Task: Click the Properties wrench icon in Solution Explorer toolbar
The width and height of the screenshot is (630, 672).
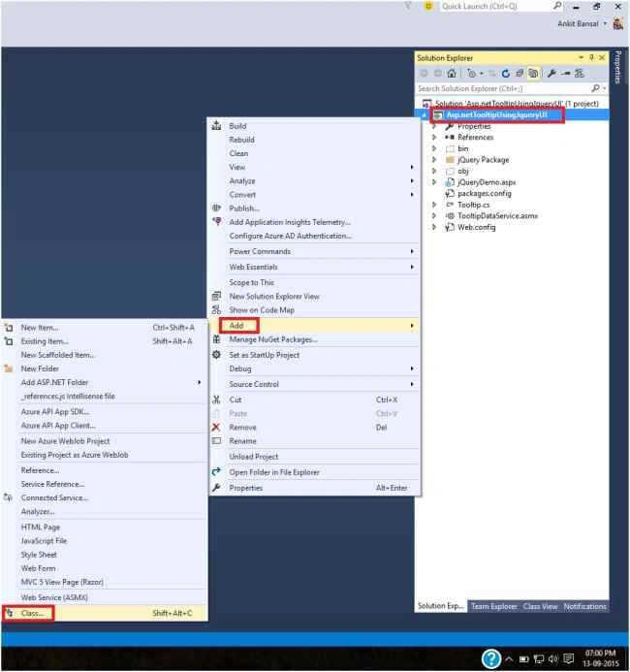Action: click(x=551, y=74)
